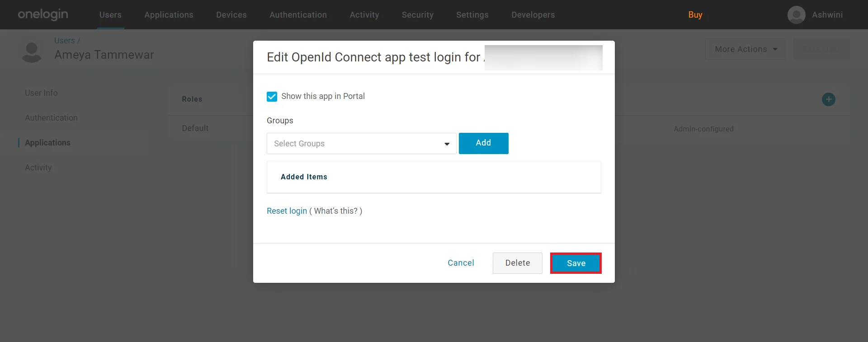868x342 pixels.
Task: Open the Applications top menu
Action: click(169, 15)
